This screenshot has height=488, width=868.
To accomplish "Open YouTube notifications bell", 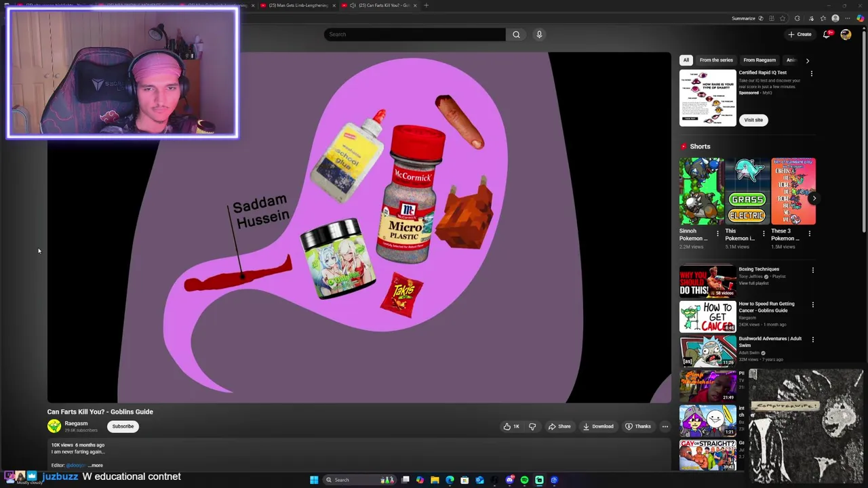I will (827, 35).
